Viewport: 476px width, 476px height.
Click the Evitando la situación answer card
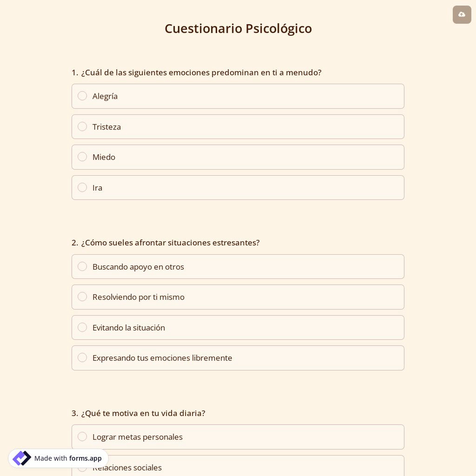point(238,327)
